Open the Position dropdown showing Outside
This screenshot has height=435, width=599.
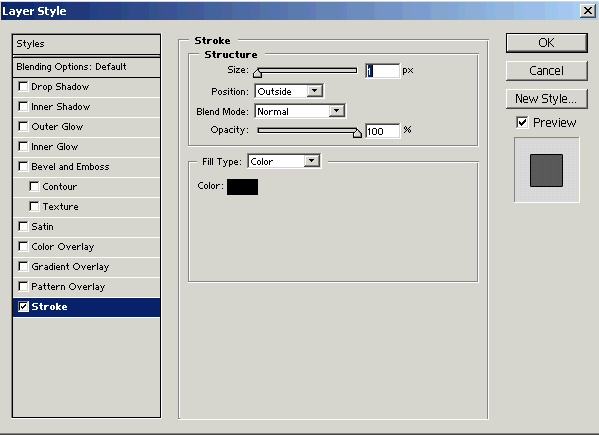point(289,91)
